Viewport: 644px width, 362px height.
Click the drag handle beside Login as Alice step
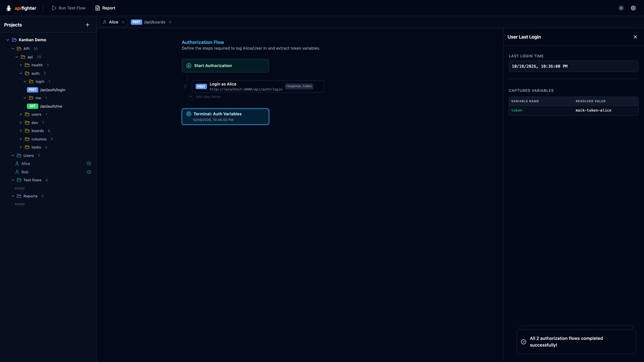[186, 86]
